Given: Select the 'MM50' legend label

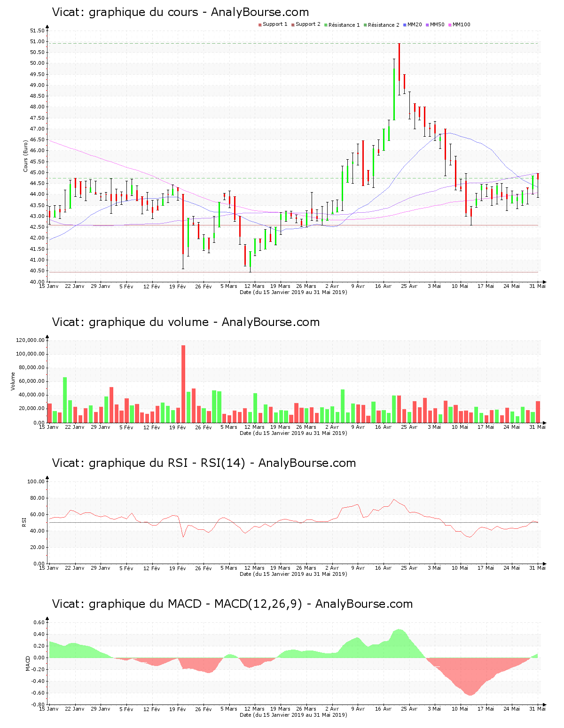Looking at the screenshot, I should [x=437, y=24].
